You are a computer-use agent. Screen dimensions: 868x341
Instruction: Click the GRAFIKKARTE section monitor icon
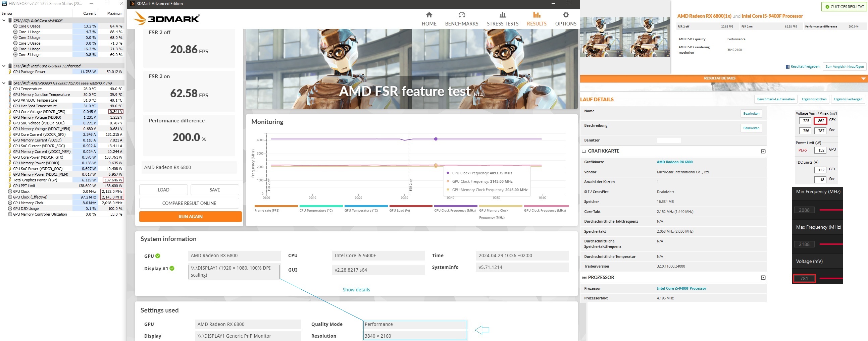point(584,151)
